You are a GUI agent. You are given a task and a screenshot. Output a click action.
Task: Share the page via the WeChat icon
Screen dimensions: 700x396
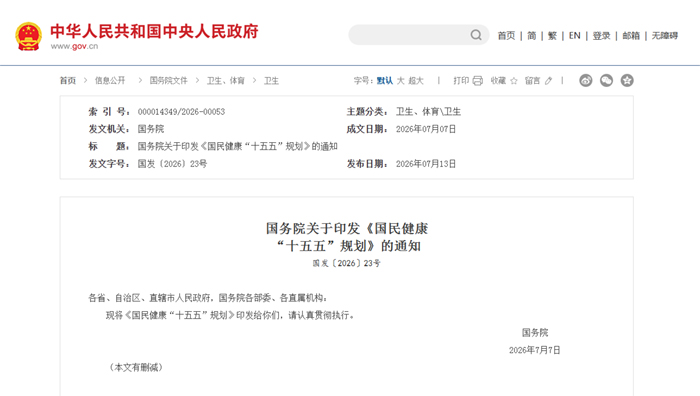(606, 80)
